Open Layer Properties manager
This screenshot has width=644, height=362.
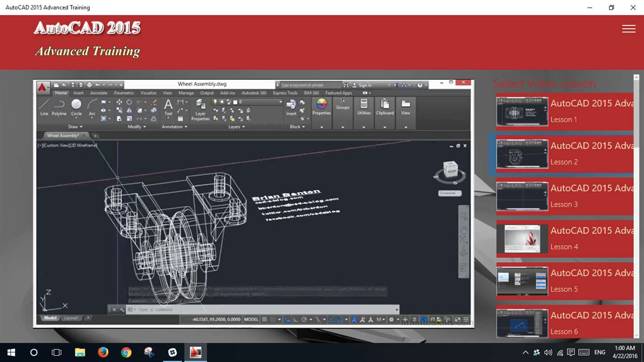pyautogui.click(x=200, y=110)
